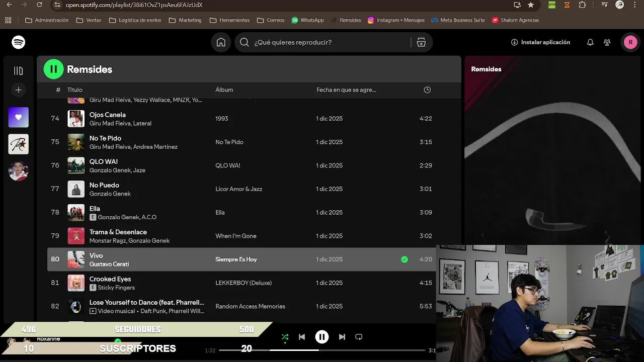Open the Marketing bookmark folder
Viewport: 644px width, 362px height.
pos(185,20)
